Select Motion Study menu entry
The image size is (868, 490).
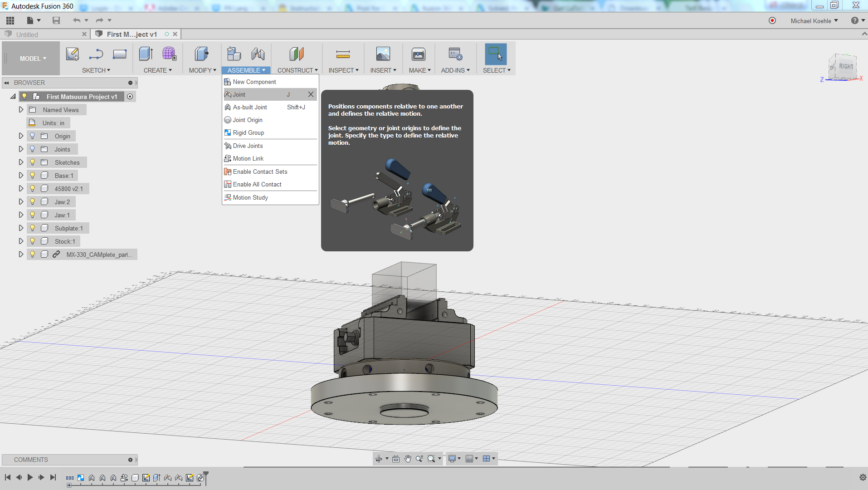[250, 198]
